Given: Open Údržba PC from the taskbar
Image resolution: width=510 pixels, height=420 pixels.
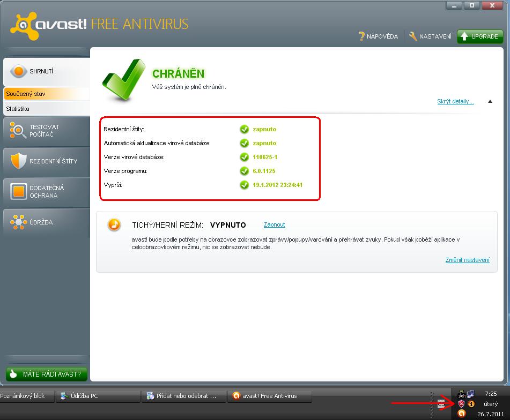Looking at the screenshot, I should pyautogui.click(x=98, y=396).
